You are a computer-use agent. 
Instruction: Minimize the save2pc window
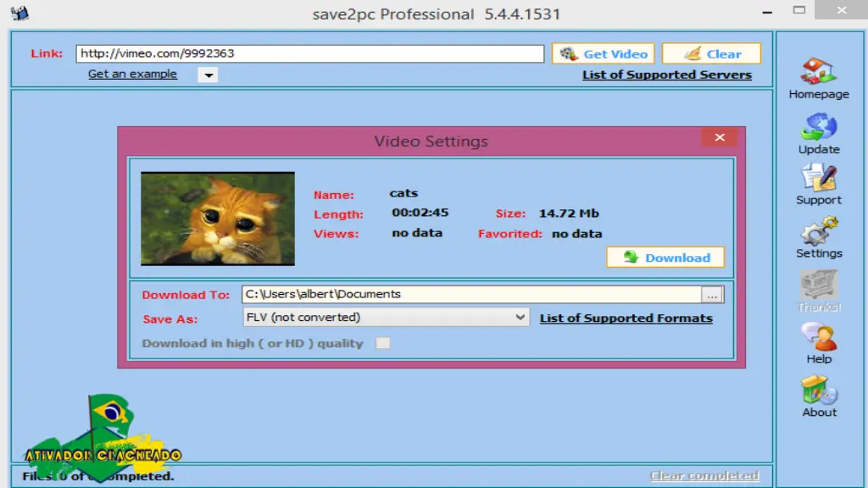tap(767, 11)
